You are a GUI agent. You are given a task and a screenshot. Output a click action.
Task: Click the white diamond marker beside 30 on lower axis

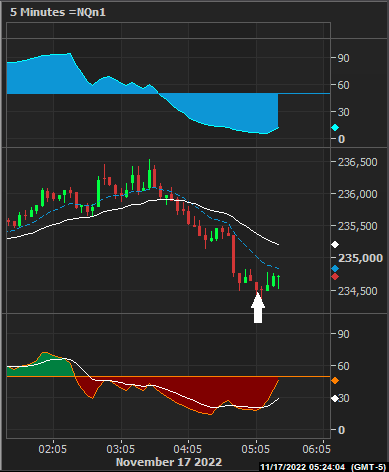pyautogui.click(x=334, y=398)
